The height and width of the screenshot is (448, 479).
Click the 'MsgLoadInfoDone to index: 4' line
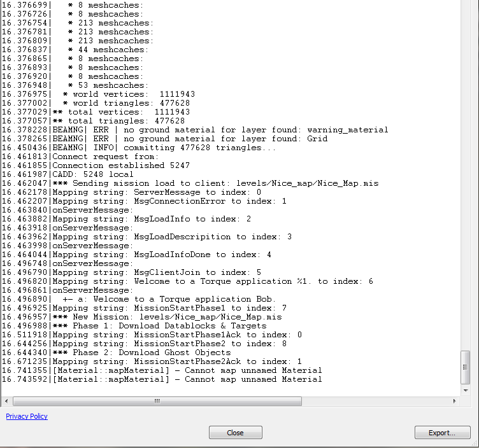point(136,255)
